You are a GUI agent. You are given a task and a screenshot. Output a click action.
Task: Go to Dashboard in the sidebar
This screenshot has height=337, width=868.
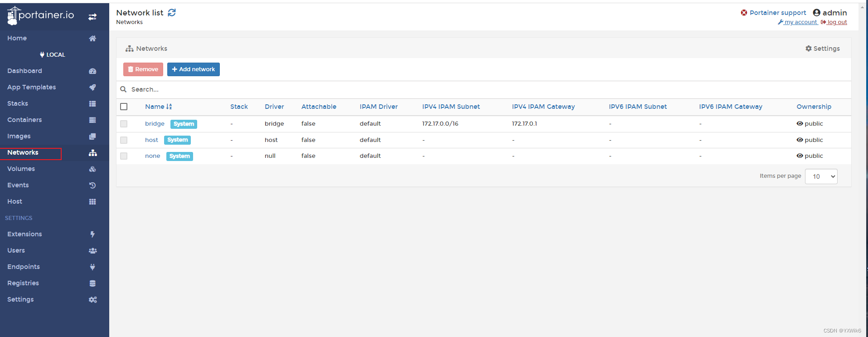click(x=24, y=71)
